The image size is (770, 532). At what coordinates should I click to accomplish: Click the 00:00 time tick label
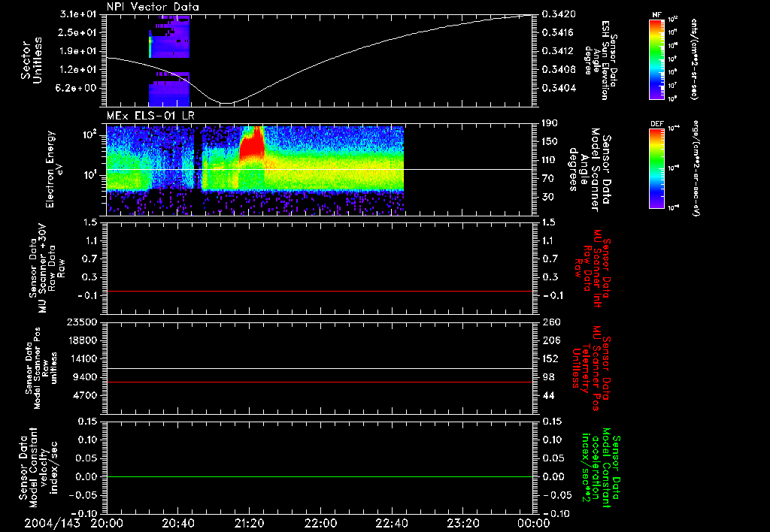pyautogui.click(x=534, y=523)
